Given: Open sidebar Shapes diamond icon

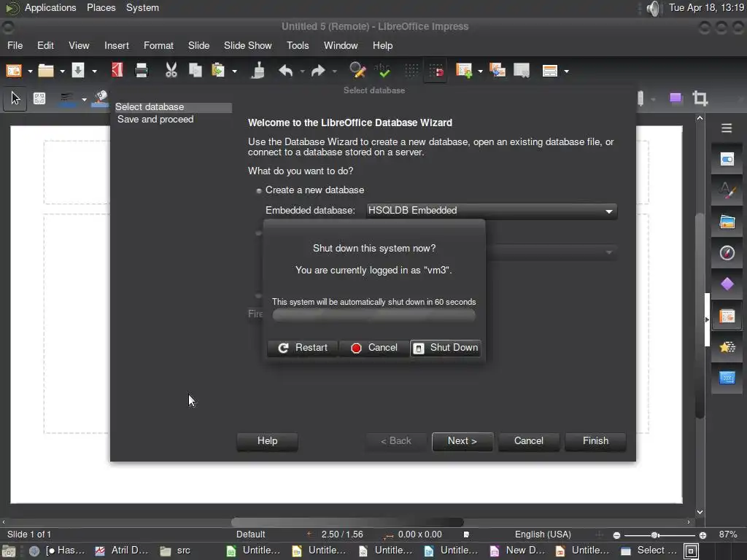Looking at the screenshot, I should click(727, 284).
